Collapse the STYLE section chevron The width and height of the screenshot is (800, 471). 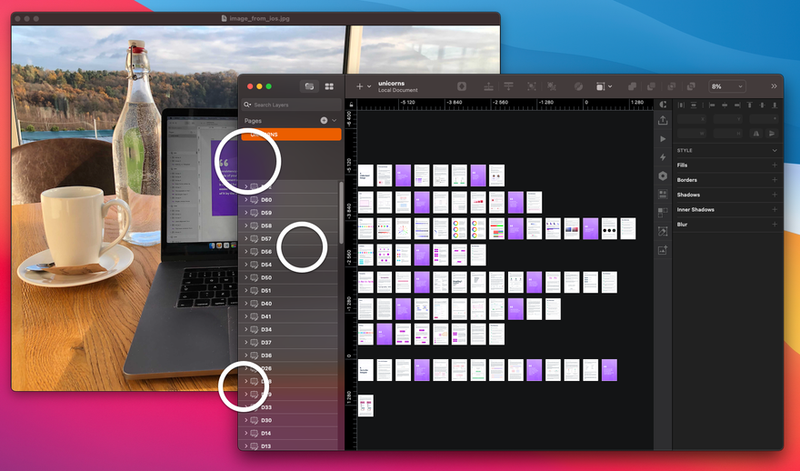(774, 151)
